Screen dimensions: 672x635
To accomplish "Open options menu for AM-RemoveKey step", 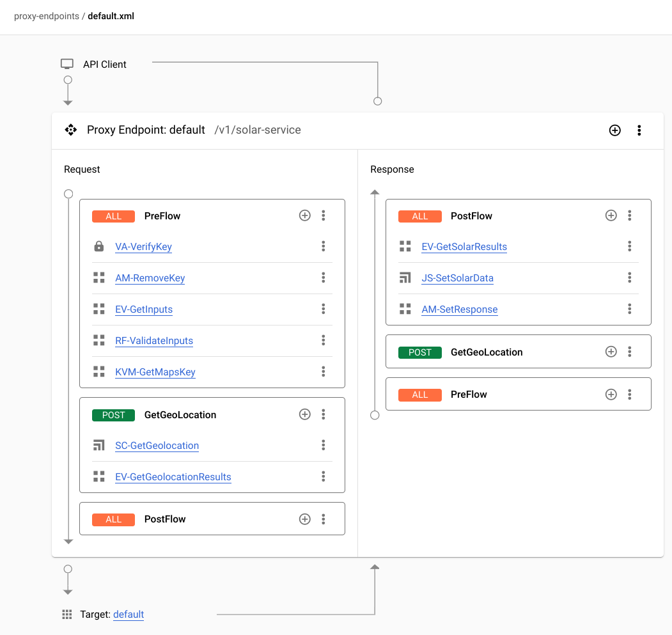I will [324, 278].
